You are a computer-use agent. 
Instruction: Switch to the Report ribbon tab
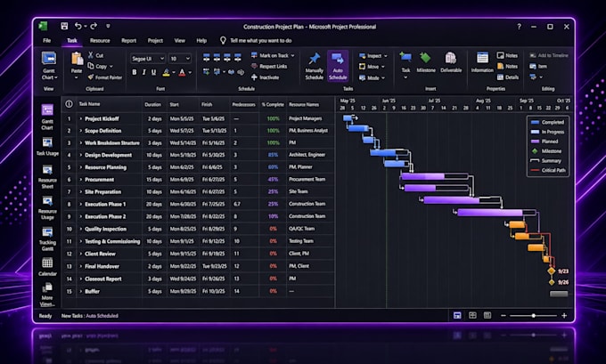[128, 41]
